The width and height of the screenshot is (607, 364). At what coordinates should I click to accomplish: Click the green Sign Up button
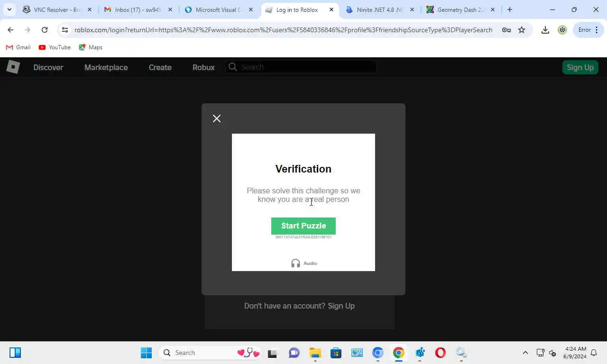coord(580,67)
